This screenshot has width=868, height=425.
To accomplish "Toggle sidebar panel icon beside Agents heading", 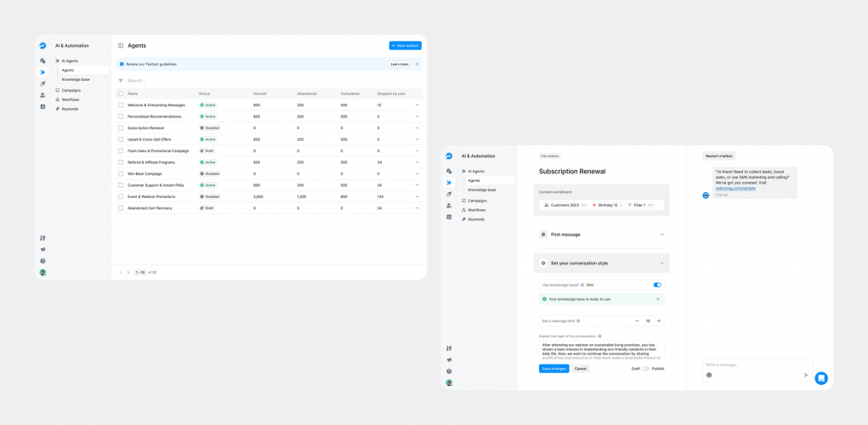I will 121,45.
